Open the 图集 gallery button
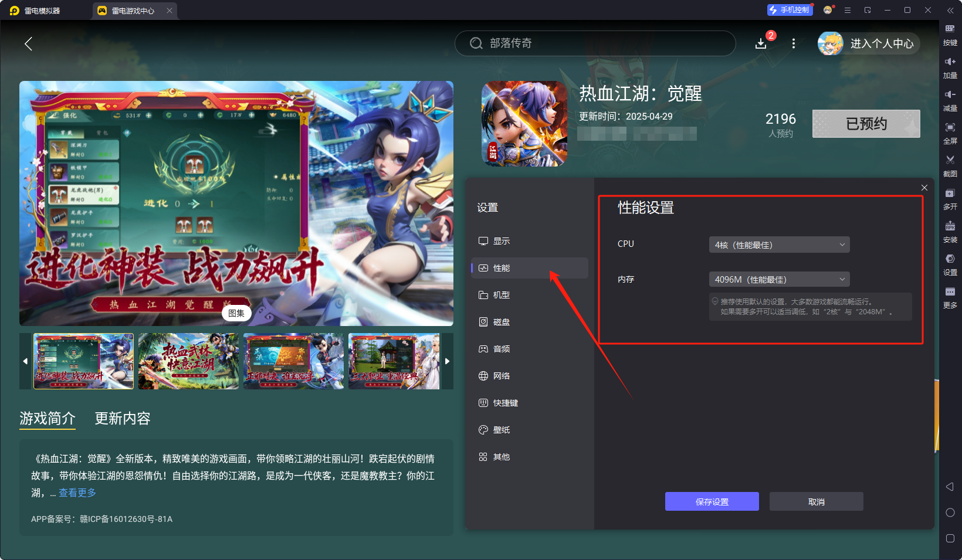 click(236, 313)
